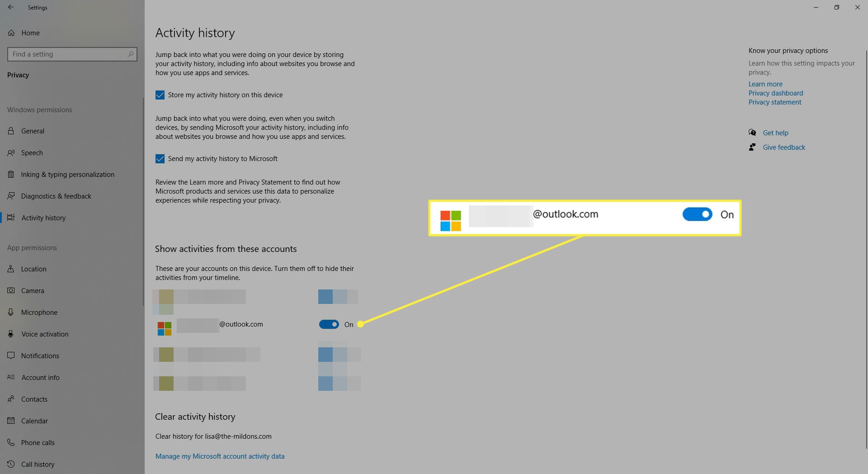This screenshot has width=868, height=474.
Task: Minimize the Settings window
Action: coord(816,7)
